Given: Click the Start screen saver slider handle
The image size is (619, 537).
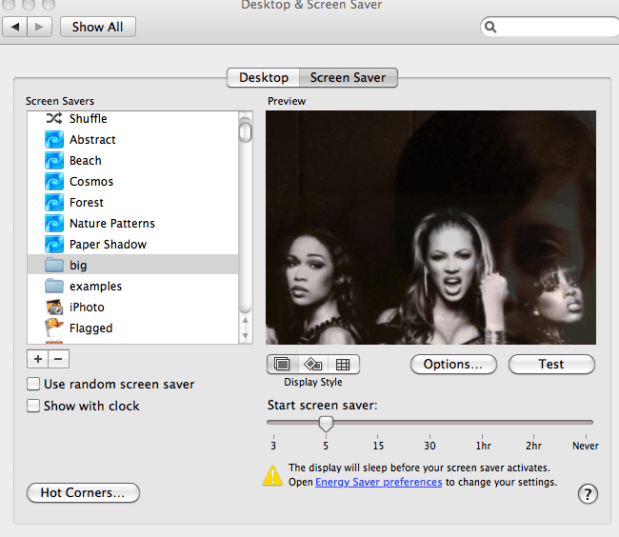Looking at the screenshot, I should [325, 423].
